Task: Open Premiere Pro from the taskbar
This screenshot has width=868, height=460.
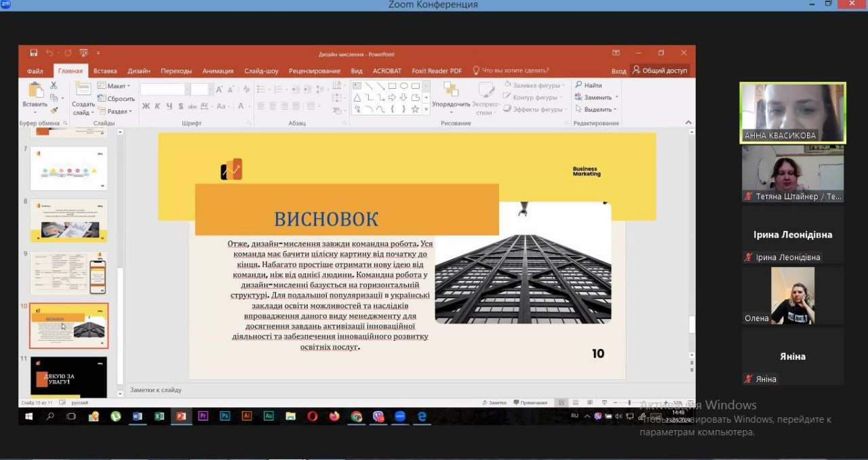Action: (x=203, y=416)
